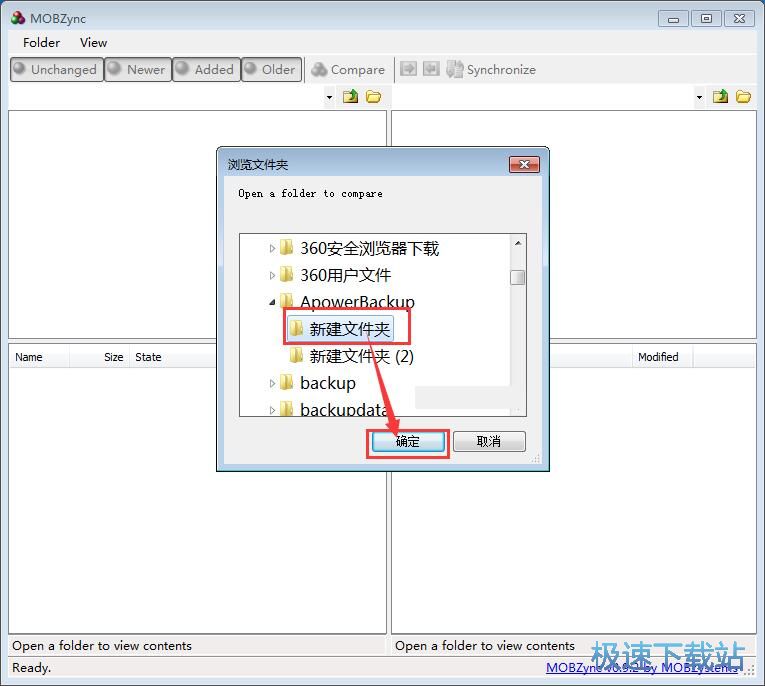765x686 pixels.
Task: Open browse folder icon in right pane
Action: [x=744, y=97]
